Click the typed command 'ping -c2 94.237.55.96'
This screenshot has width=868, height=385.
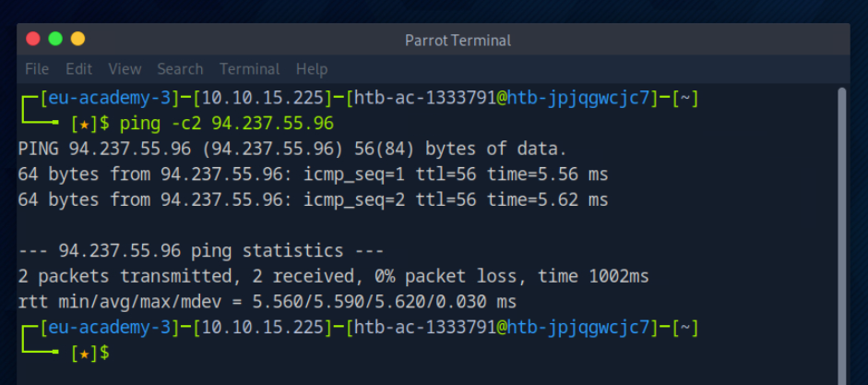coord(227,123)
